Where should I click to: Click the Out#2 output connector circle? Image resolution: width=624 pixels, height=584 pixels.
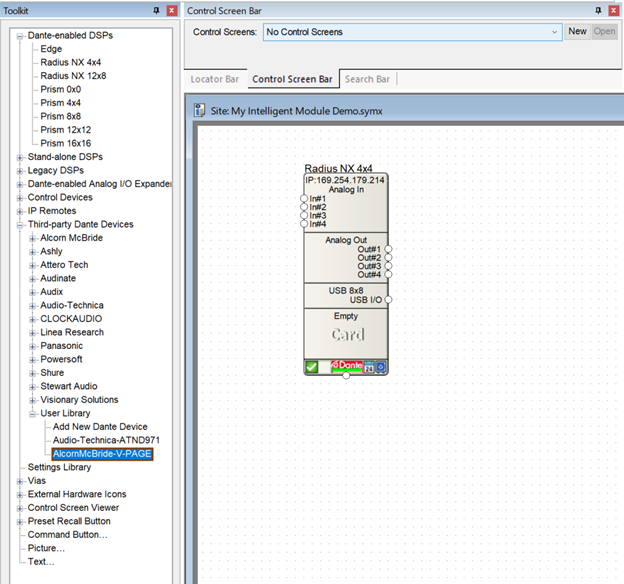tap(388, 258)
